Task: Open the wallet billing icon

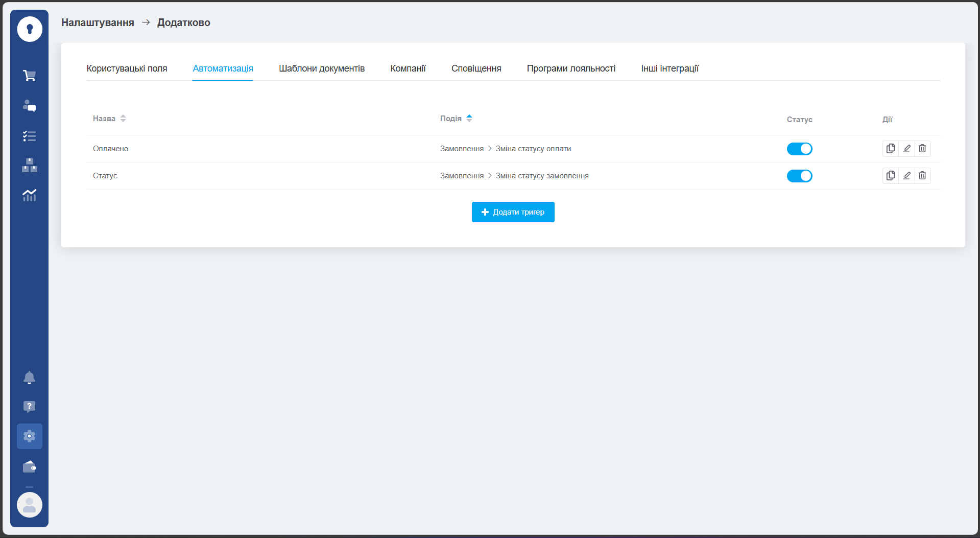Action: coord(30,466)
